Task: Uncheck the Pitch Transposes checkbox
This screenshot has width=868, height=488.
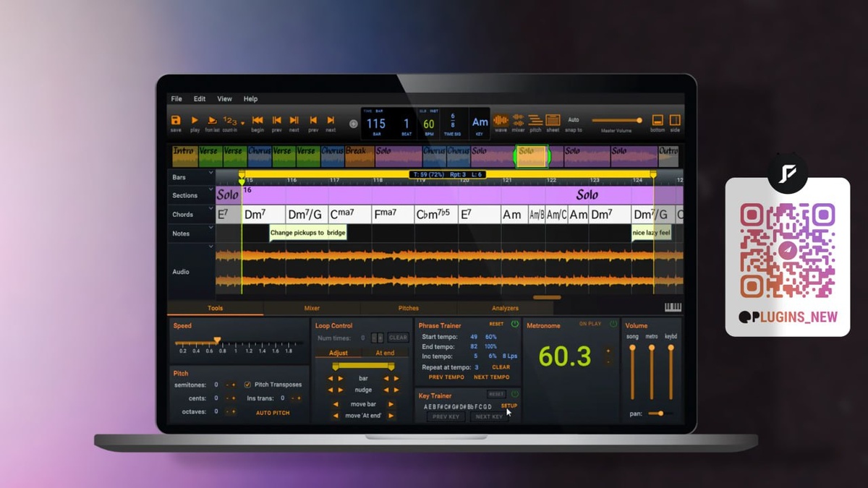Action: [247, 385]
